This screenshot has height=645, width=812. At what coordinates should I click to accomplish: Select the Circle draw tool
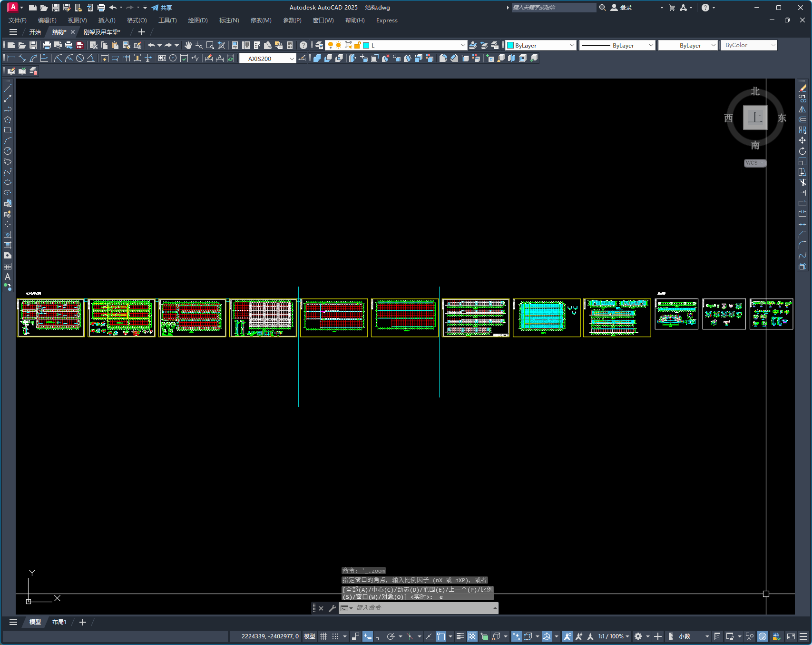[x=8, y=151]
